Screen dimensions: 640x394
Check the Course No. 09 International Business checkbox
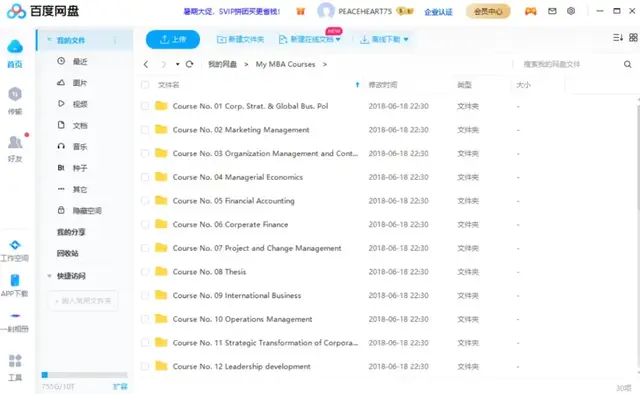point(145,296)
